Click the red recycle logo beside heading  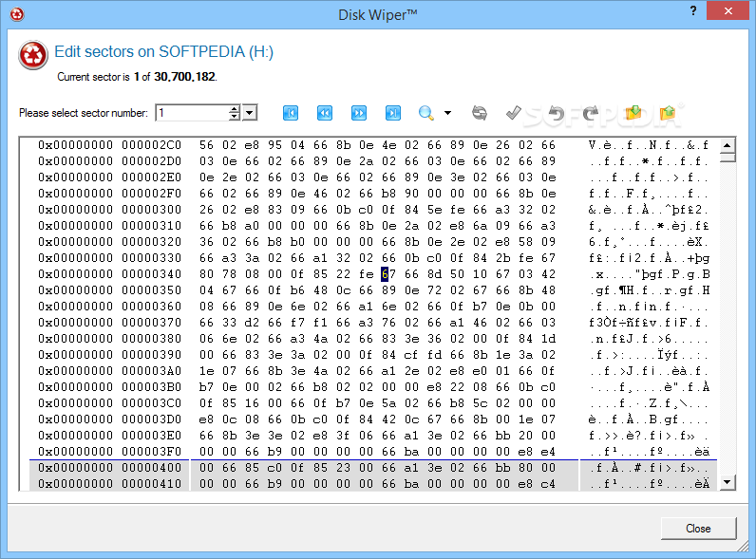(33, 55)
